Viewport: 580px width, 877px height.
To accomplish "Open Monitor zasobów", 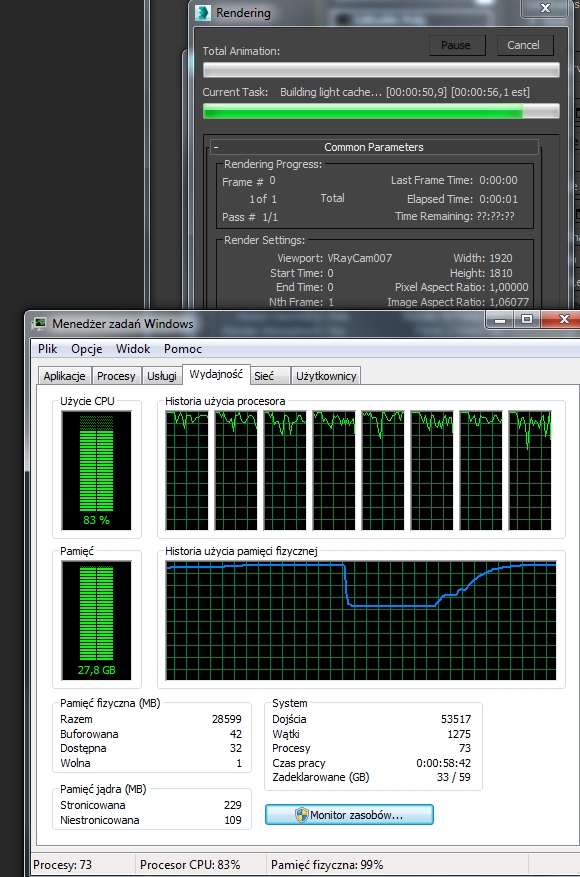I will tap(349, 815).
